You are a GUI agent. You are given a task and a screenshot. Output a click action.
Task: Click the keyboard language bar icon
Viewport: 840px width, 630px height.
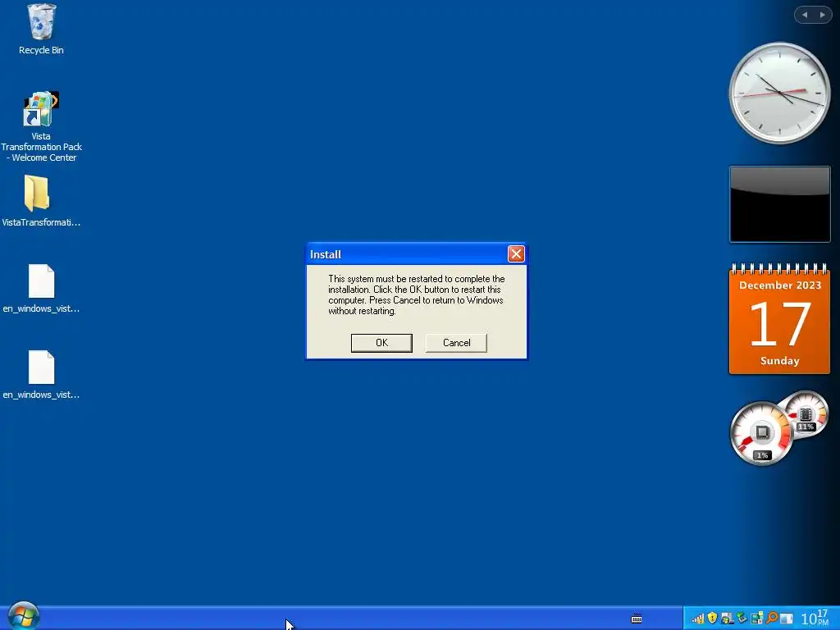637,619
